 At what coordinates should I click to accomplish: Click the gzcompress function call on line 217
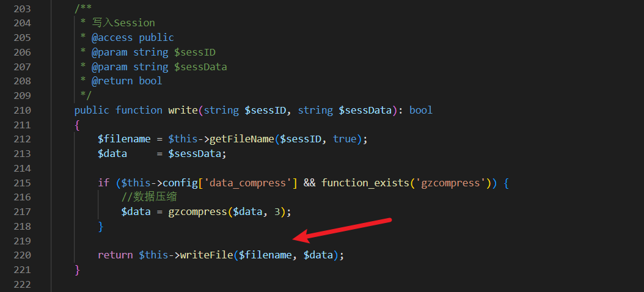tap(197, 212)
